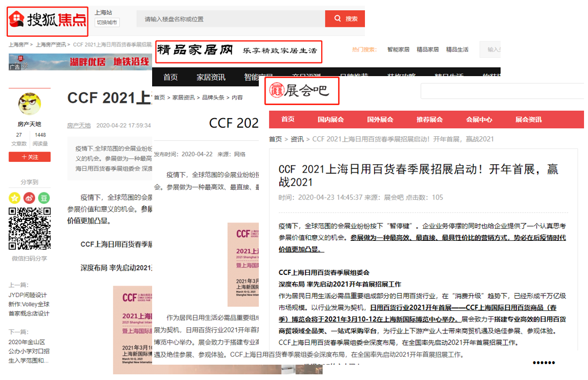Click the 精品家居网 site logo
The image size is (588, 380).
[239, 51]
